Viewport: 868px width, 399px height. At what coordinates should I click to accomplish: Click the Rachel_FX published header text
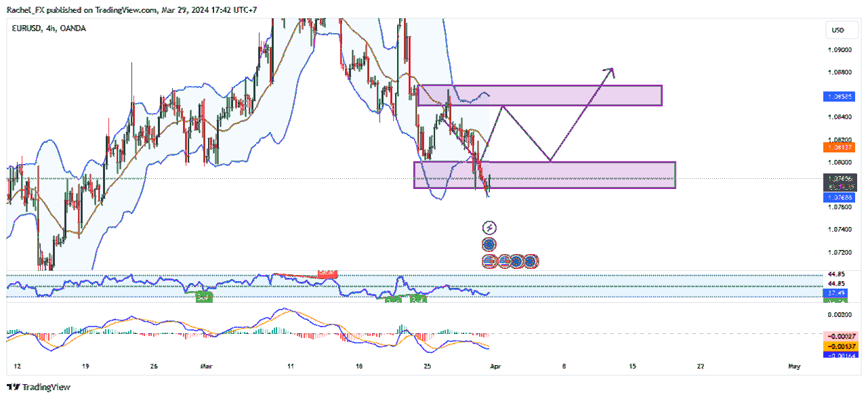(131, 9)
